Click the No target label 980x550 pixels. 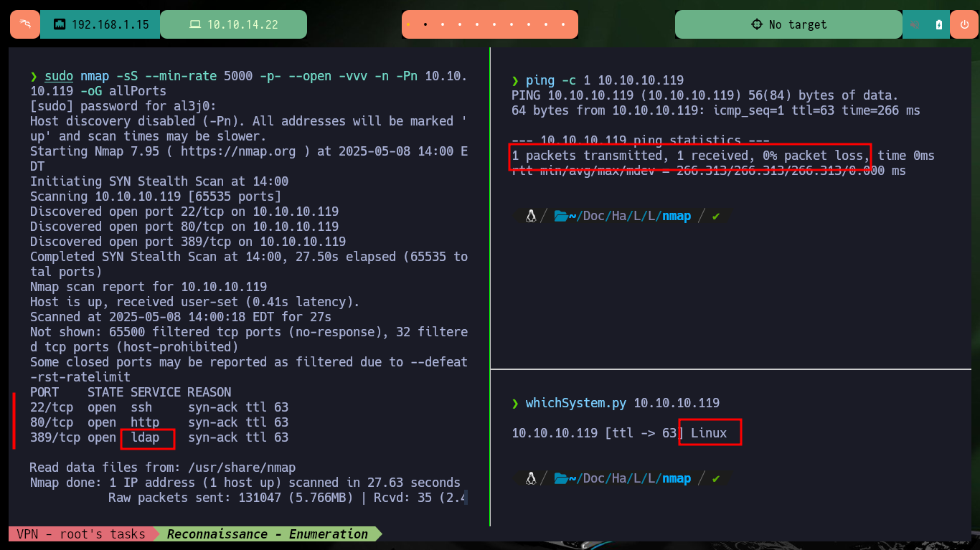click(x=798, y=24)
